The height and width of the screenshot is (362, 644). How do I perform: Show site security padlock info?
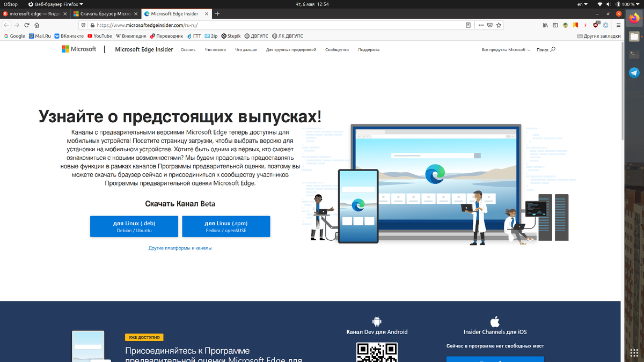click(92, 25)
